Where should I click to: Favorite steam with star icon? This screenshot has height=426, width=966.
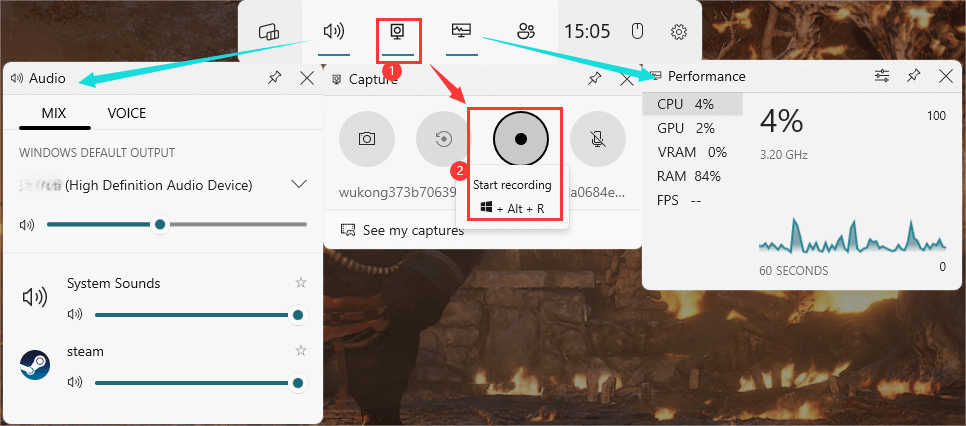pyautogui.click(x=301, y=350)
